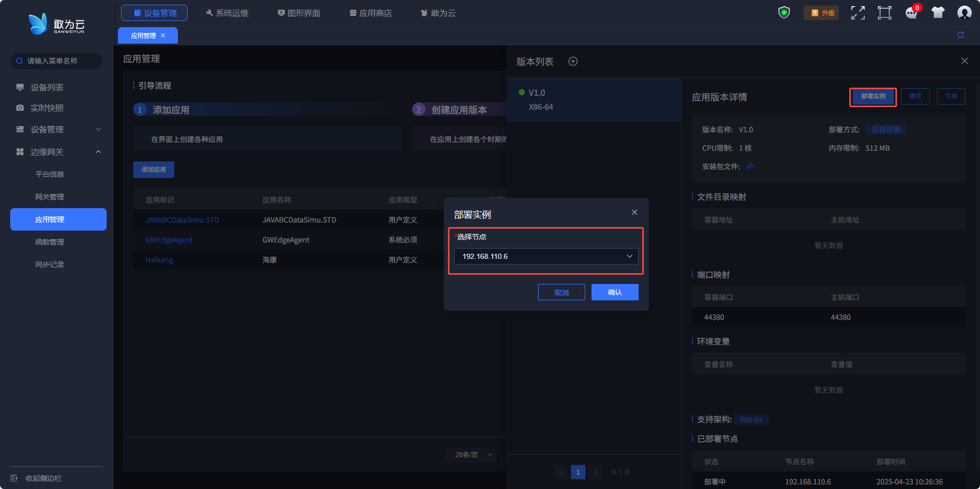Click step 1 添加应用 in guide flow
980x489 pixels.
tap(171, 110)
